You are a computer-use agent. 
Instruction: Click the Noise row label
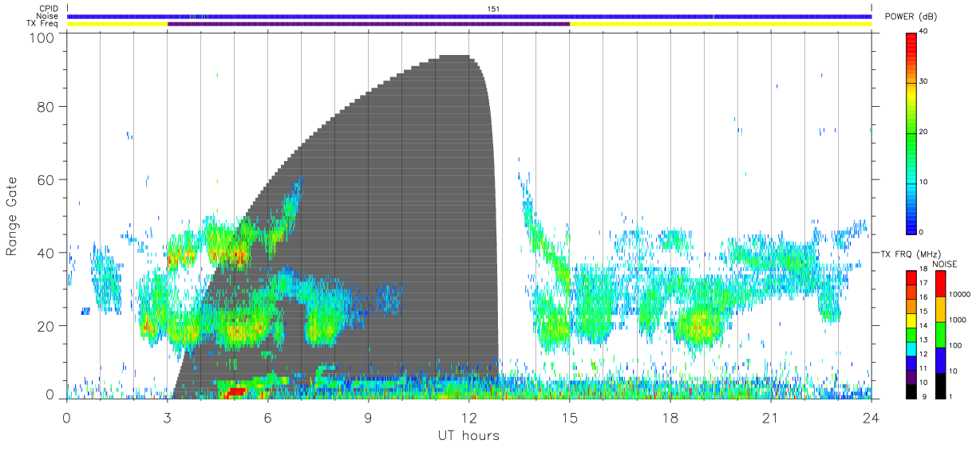(46, 16)
